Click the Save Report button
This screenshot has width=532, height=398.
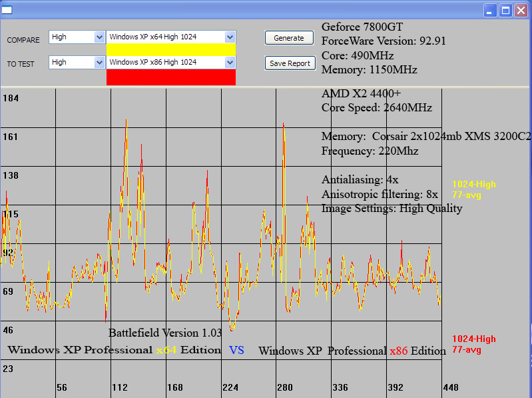290,63
